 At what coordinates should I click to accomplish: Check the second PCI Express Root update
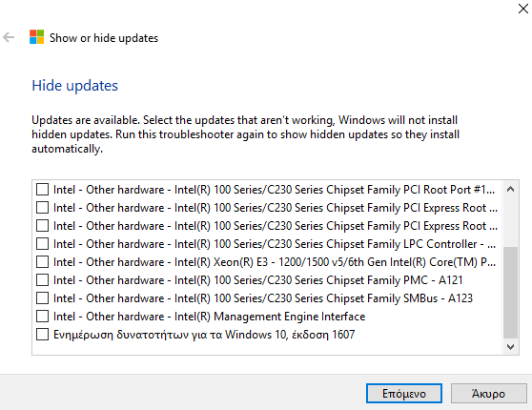coord(42,226)
